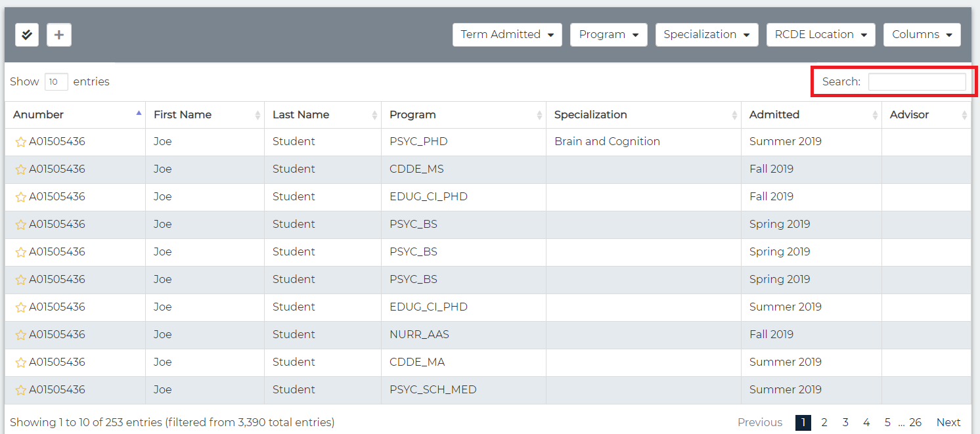This screenshot has height=434, width=980.
Task: Click the double-checkmark select all icon
Action: (x=27, y=35)
